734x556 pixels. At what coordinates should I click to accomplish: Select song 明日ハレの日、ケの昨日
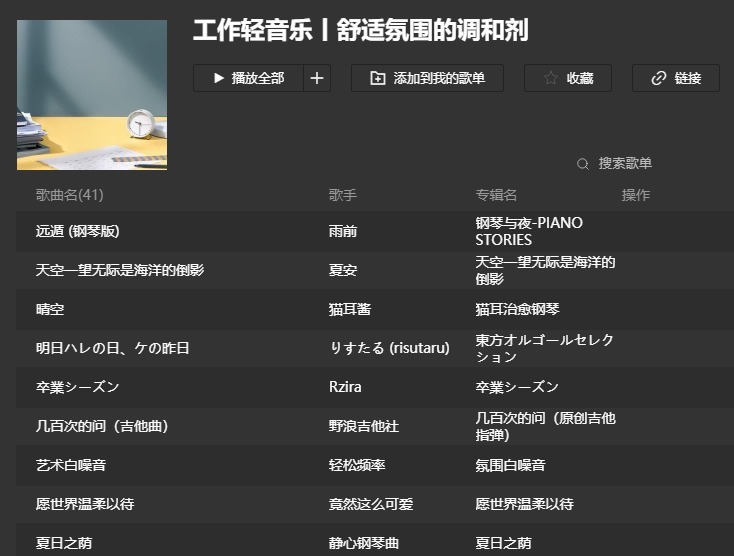click(112, 348)
